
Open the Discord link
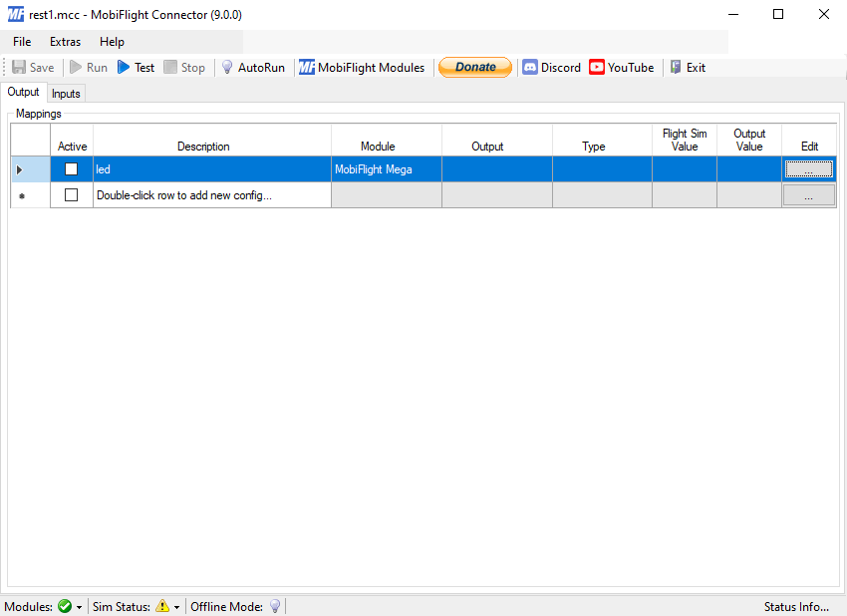(x=551, y=67)
